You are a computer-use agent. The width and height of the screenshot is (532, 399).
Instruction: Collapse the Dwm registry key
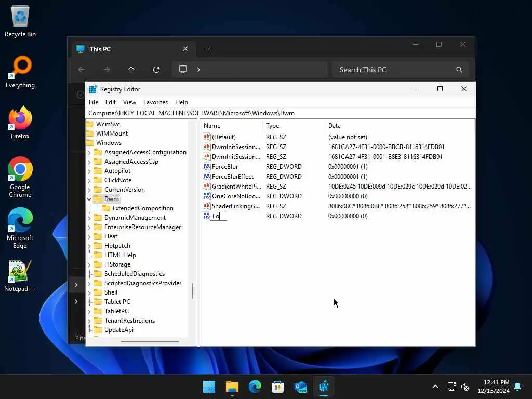point(89,199)
